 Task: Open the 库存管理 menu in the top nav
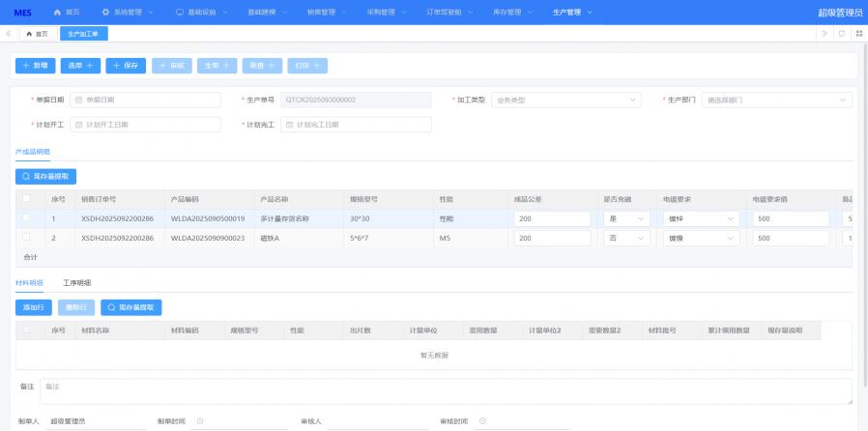505,13
